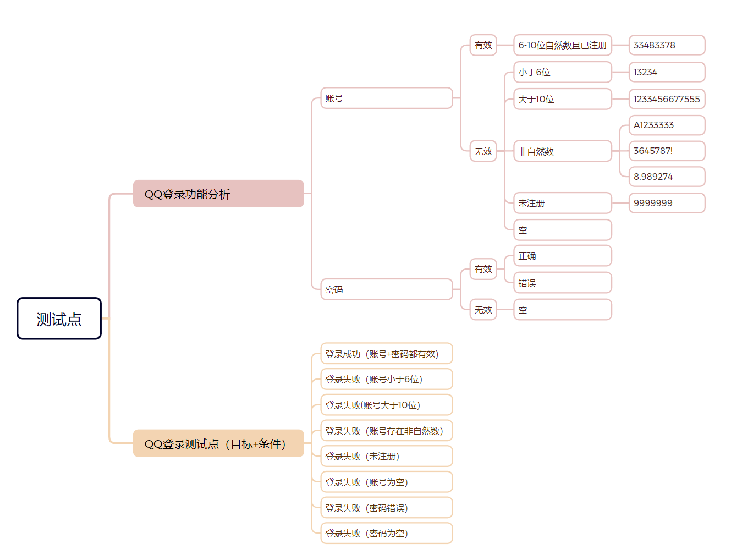742x560 pixels.
Task: Select the 无效 node connected to 非自然数
Action: [483, 151]
